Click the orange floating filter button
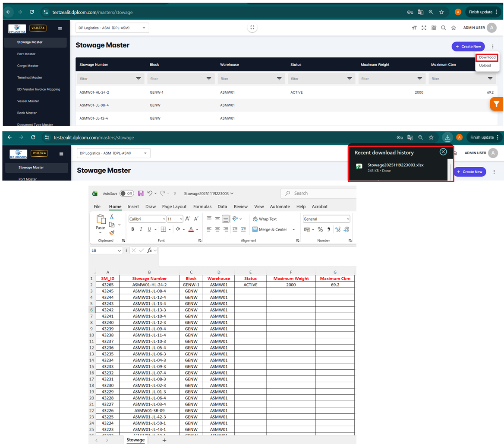The width and height of the screenshot is (504, 444). coord(497,104)
